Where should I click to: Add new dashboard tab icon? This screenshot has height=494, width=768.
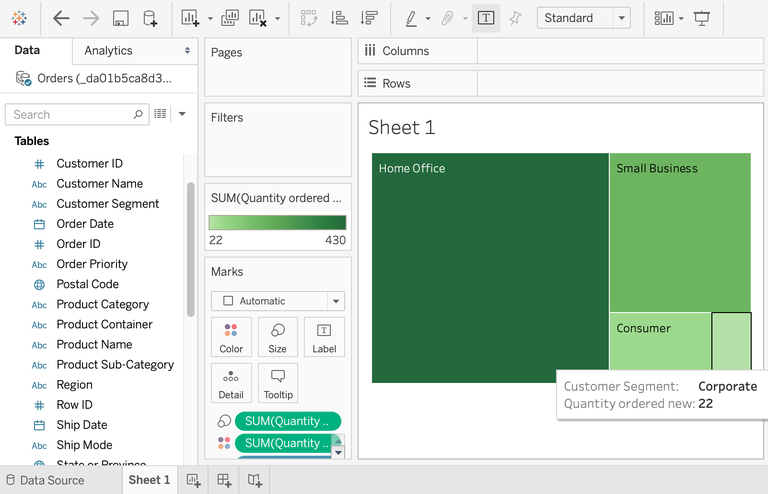pyautogui.click(x=224, y=480)
